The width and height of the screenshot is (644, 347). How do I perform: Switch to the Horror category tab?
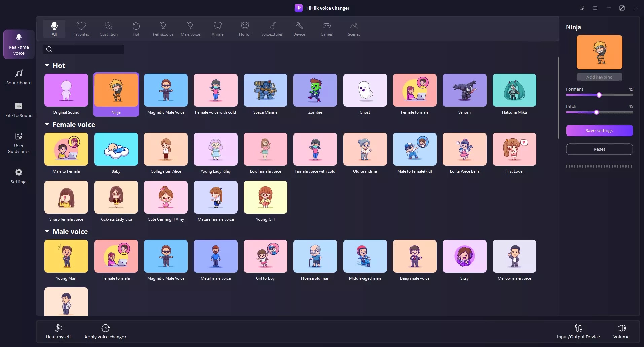click(x=245, y=29)
